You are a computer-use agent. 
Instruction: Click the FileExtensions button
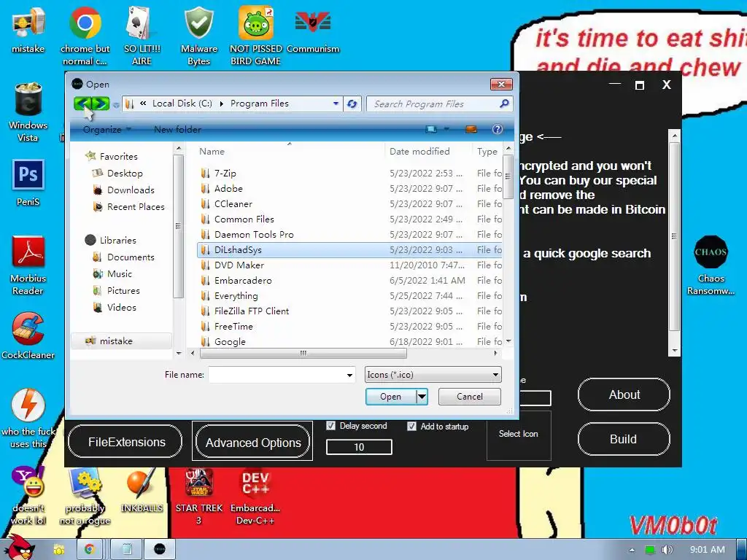coord(125,442)
